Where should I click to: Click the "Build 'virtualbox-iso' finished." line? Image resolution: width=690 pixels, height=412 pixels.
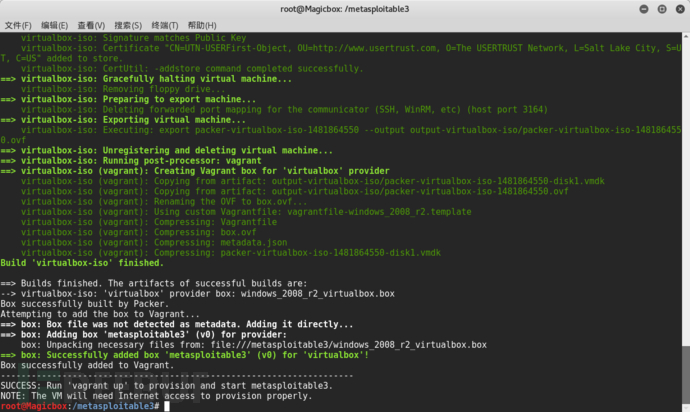pos(82,263)
